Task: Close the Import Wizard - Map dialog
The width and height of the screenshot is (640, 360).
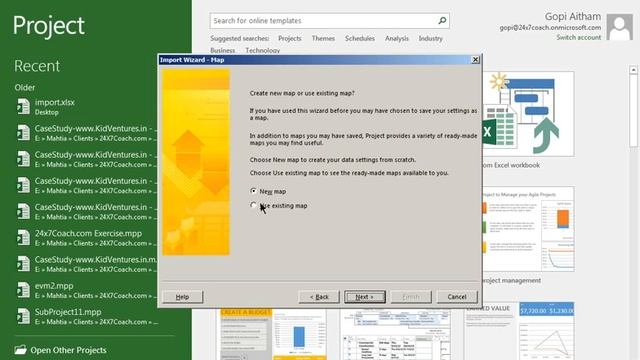Action: tap(476, 60)
